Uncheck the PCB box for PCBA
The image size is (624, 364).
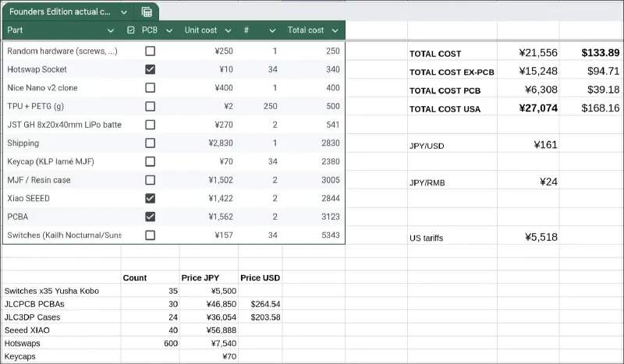[150, 217]
